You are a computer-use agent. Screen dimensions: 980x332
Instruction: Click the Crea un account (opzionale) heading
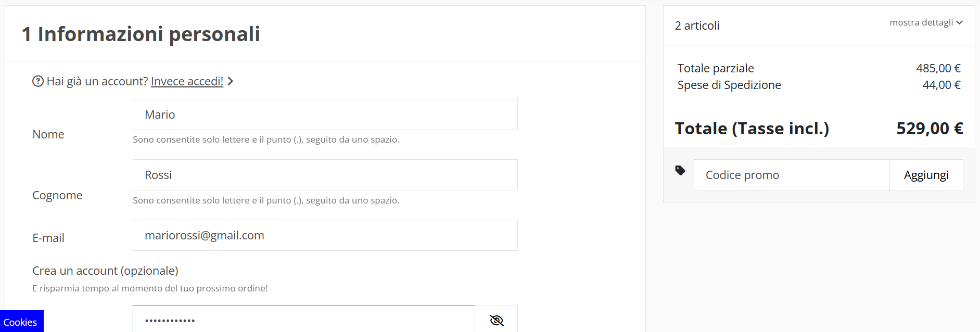(105, 271)
